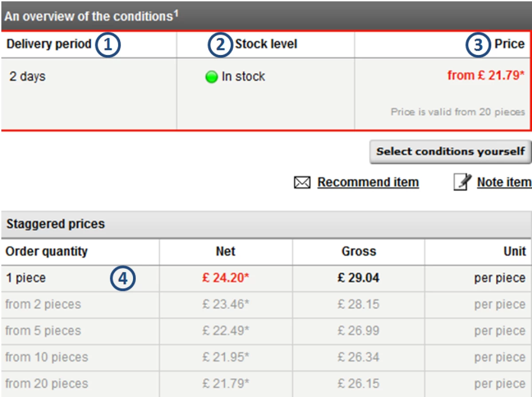Pick the from 20 pieces price tier
The width and height of the screenshot is (532, 397).
coord(47,383)
